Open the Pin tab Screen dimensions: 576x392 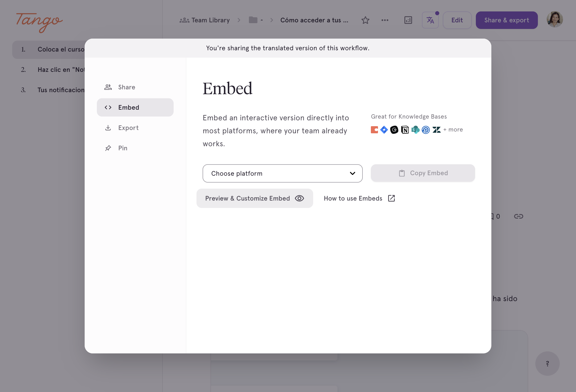135,148
